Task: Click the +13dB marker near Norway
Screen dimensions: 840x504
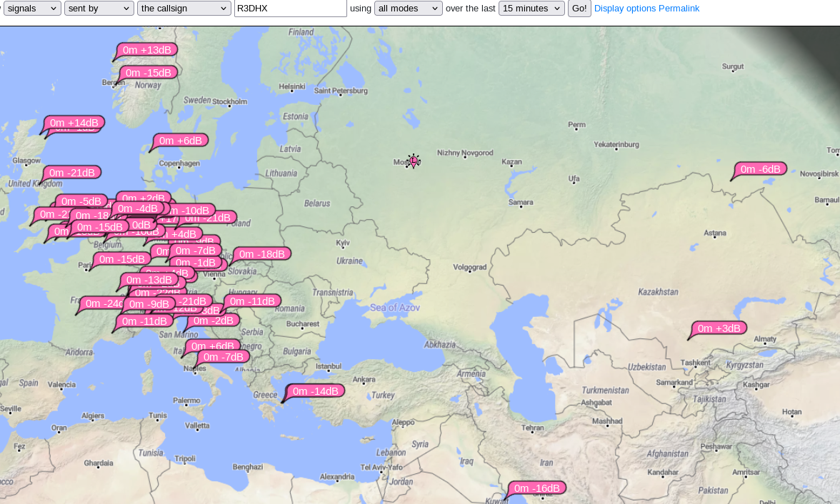Action: pyautogui.click(x=146, y=50)
